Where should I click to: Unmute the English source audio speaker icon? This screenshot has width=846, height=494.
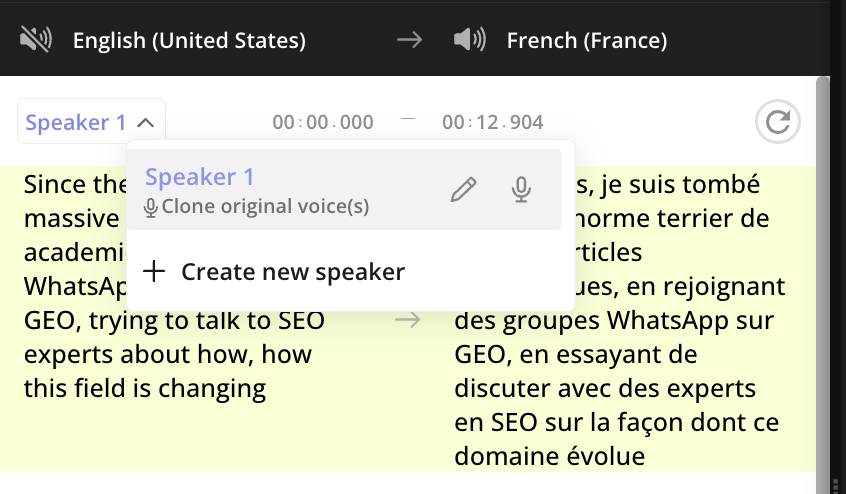coord(35,40)
